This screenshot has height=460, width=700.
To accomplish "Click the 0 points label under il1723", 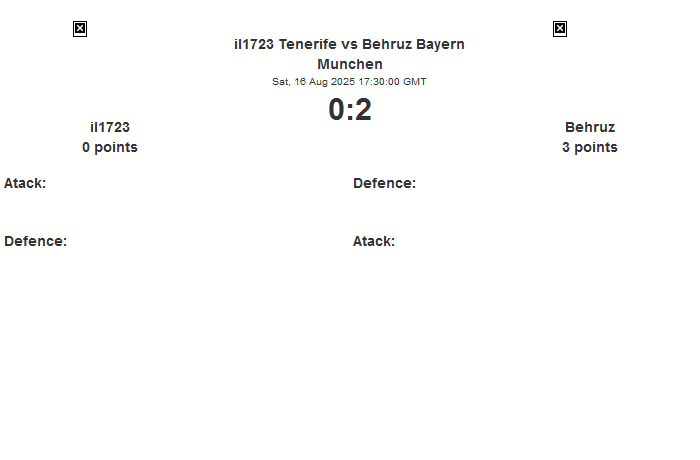I will click(110, 147).
